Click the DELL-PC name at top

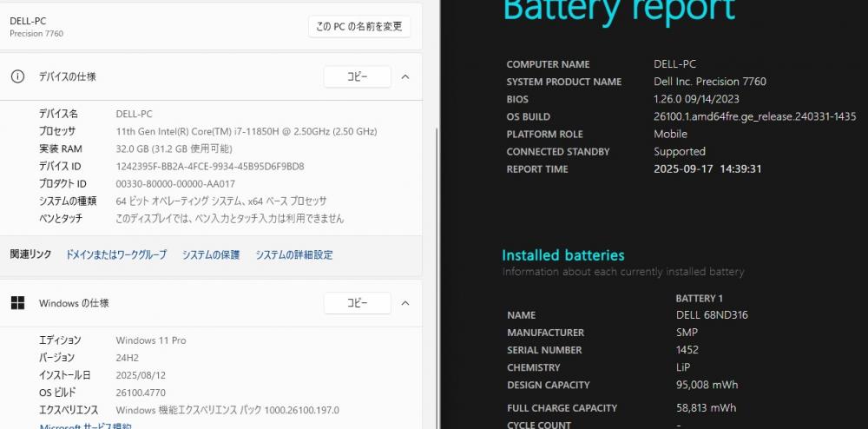(x=28, y=21)
